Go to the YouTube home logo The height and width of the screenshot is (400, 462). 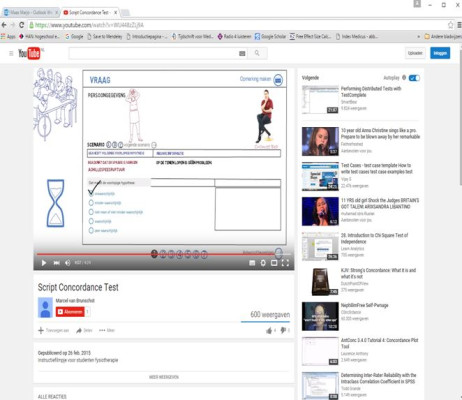[29, 53]
